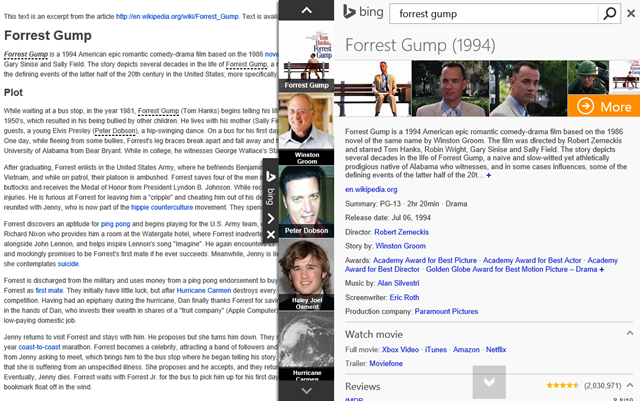
Task: Open the ping pong link
Action: [115, 224]
